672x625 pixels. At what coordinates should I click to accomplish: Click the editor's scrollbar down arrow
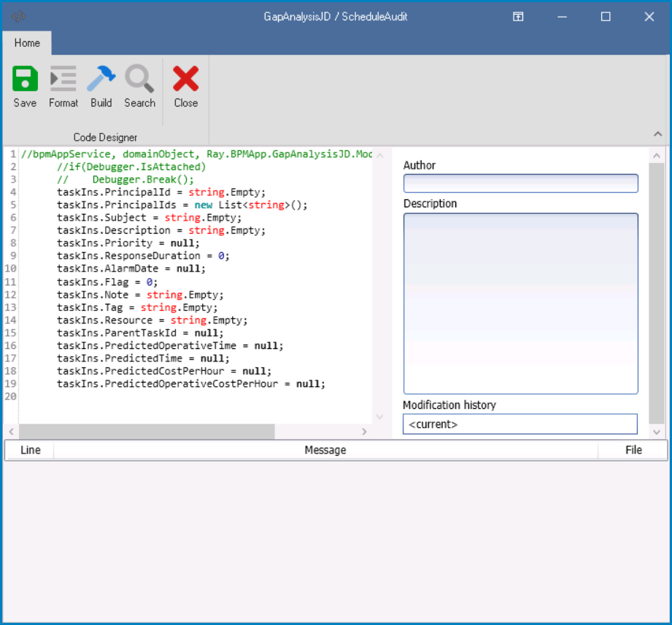379,416
